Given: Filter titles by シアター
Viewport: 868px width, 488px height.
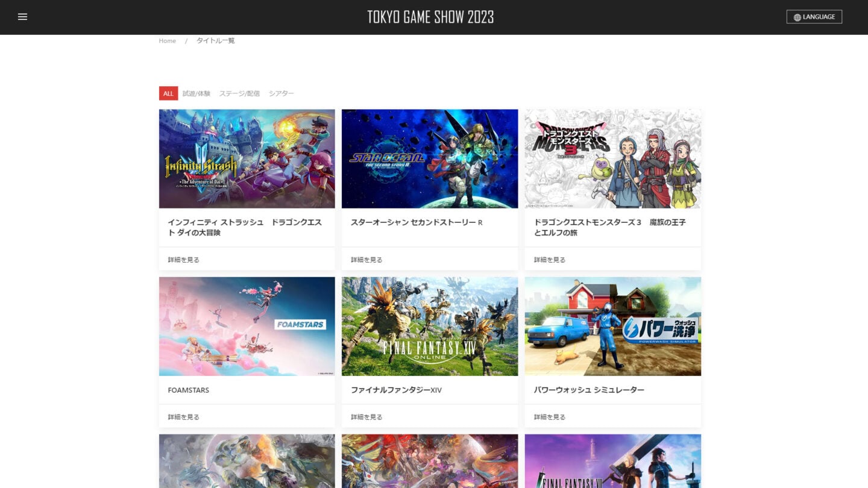Looking at the screenshot, I should pyautogui.click(x=281, y=93).
